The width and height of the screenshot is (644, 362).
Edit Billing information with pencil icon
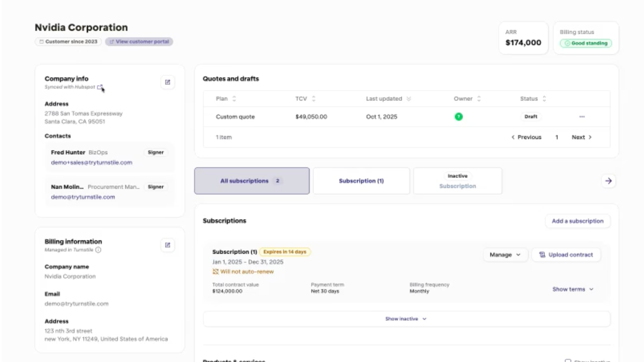click(x=167, y=245)
